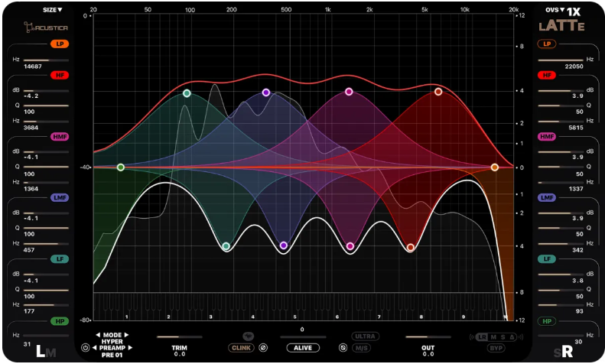Select S channel mode

pyautogui.click(x=503, y=337)
